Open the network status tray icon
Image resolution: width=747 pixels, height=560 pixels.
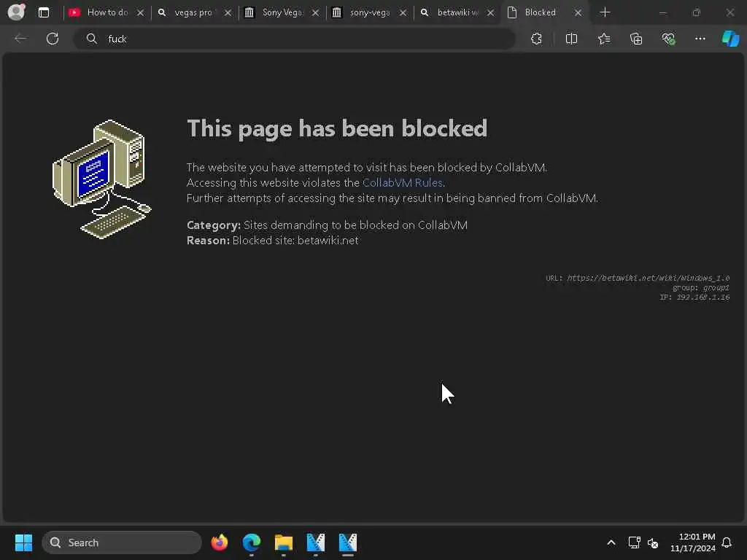coord(634,542)
